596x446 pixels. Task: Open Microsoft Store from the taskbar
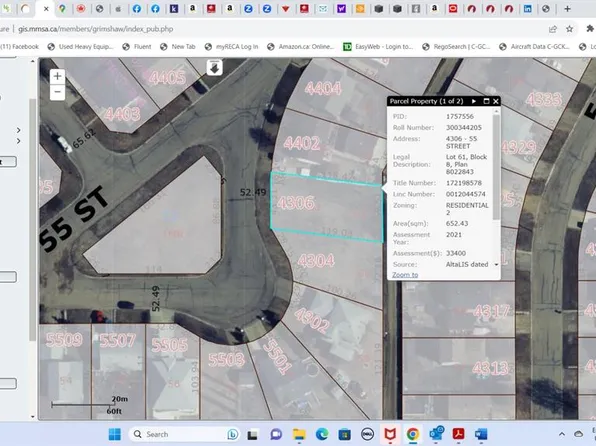[345, 434]
